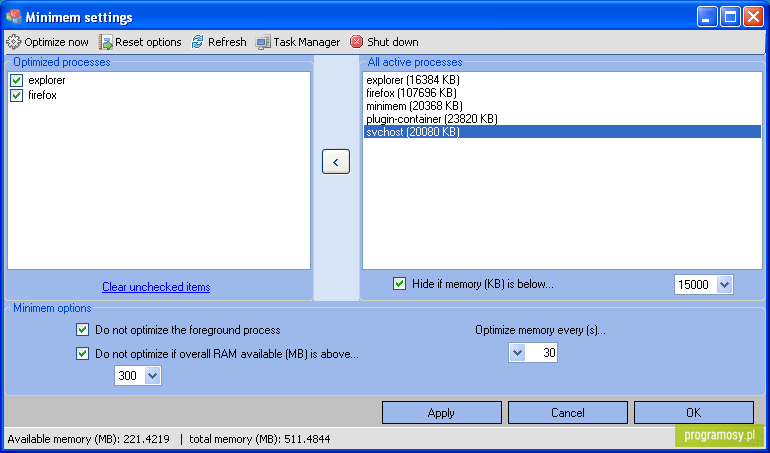Screen dimensions: 770x453
Task: Click the Minimem title bar app icon
Action: pyautogui.click(x=14, y=16)
